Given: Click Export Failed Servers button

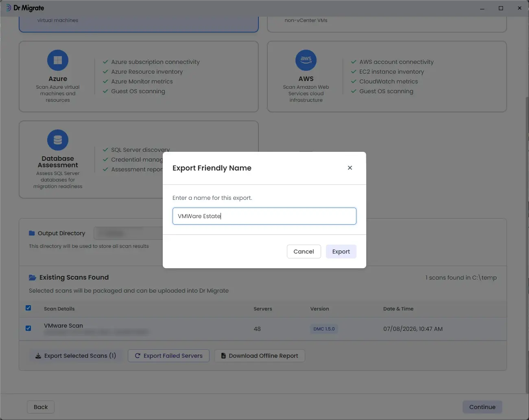Looking at the screenshot, I should pos(168,356).
